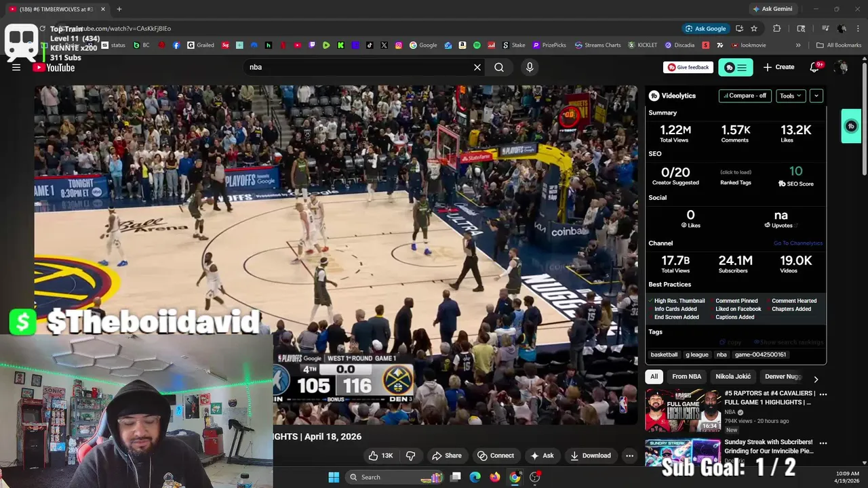The image size is (868, 488).
Task: Open the Amazon bookmark icon
Action: tap(462, 45)
